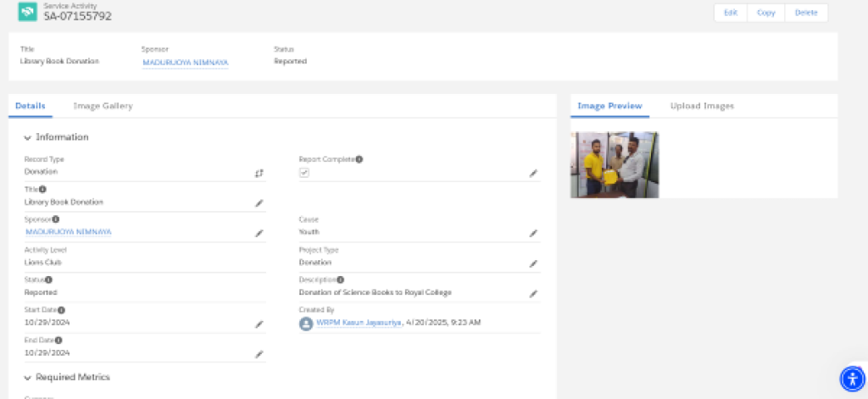The width and height of the screenshot is (868, 399).
Task: Switch to the Details tab
Action: coord(31,106)
